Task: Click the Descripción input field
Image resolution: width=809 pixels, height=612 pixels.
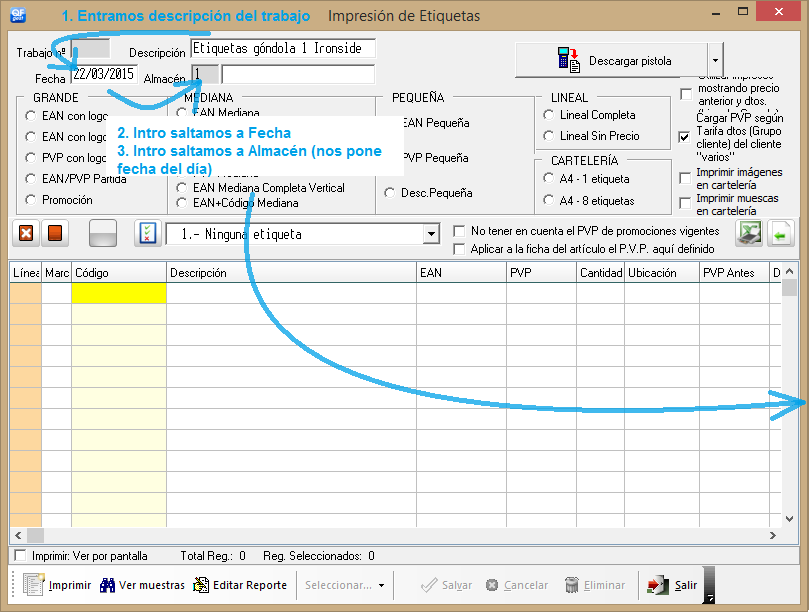Action: (283, 49)
